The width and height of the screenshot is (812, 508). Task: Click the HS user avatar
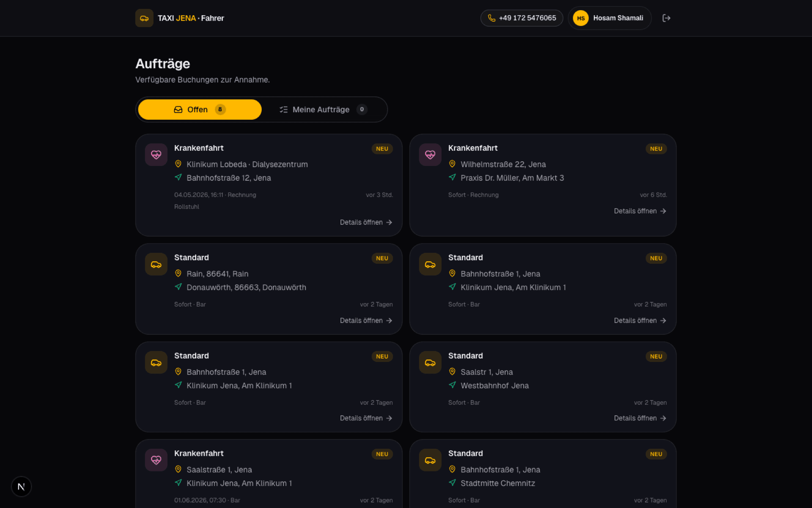point(581,18)
